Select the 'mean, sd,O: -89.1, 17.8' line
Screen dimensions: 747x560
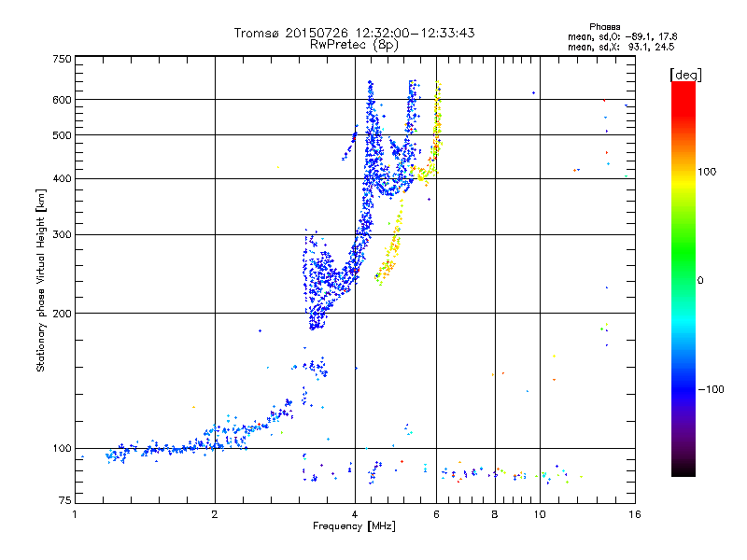click(622, 36)
